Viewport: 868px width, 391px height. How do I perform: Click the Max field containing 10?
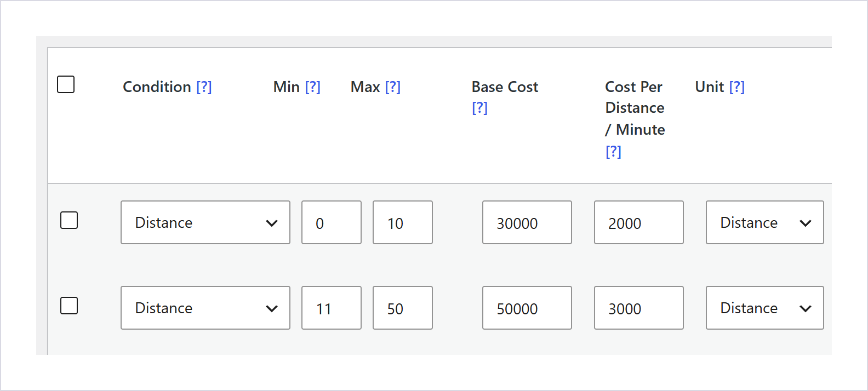pyautogui.click(x=403, y=222)
